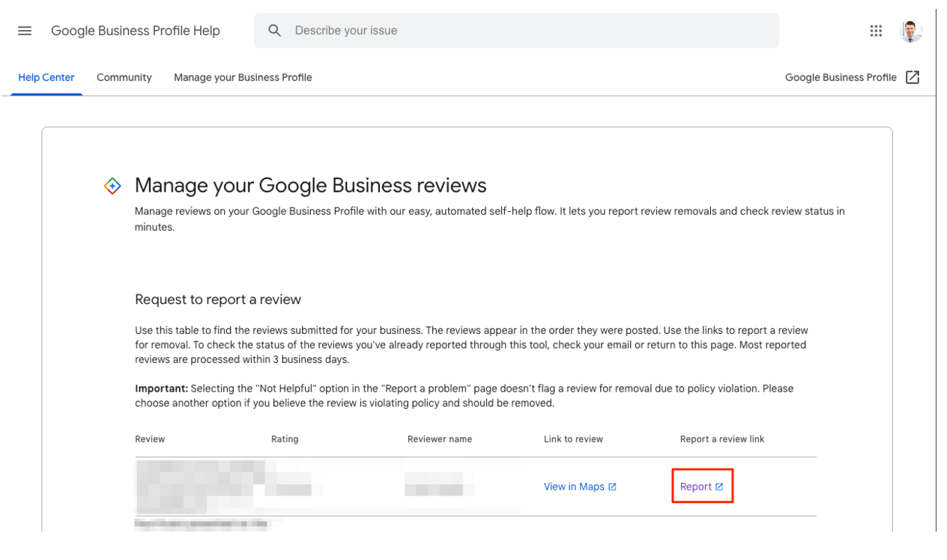
Task: Click the Google Business Profile external-link icon
Action: click(913, 77)
